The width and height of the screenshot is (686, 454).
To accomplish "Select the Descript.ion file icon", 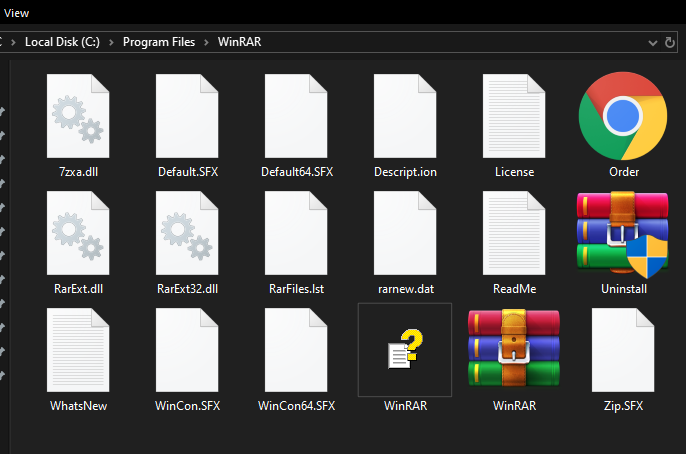I will point(405,116).
